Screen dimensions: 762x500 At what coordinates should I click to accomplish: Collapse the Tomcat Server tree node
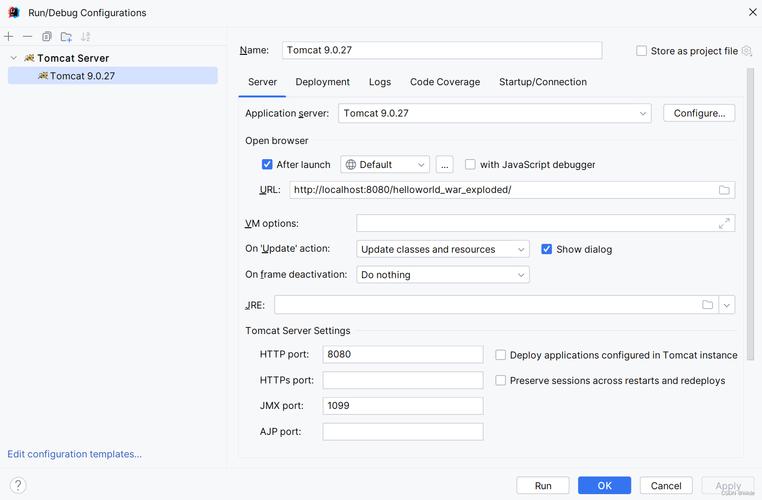pyautogui.click(x=14, y=58)
